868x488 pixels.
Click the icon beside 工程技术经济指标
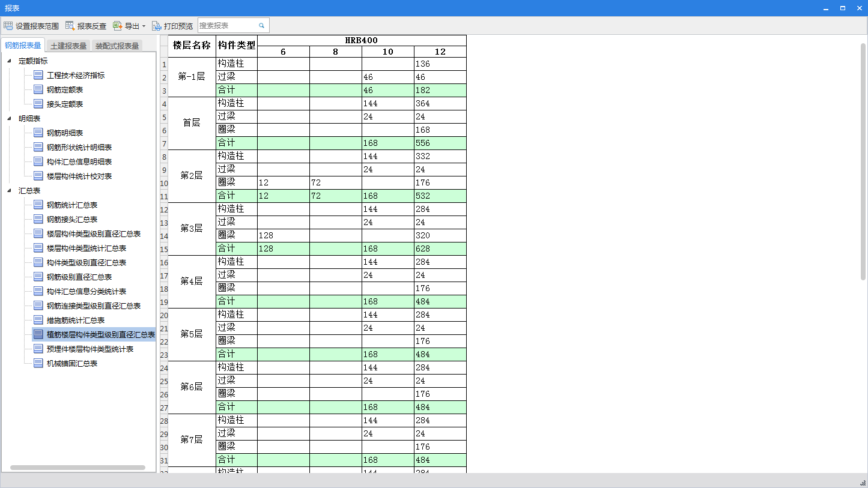pos(38,75)
